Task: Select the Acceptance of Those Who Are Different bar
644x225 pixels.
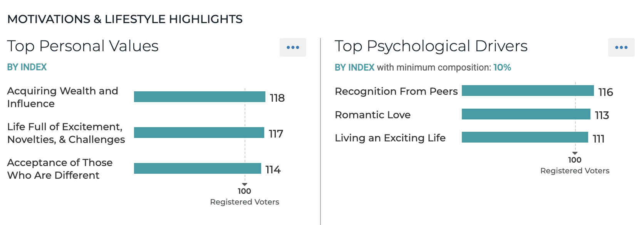Action: click(x=198, y=168)
